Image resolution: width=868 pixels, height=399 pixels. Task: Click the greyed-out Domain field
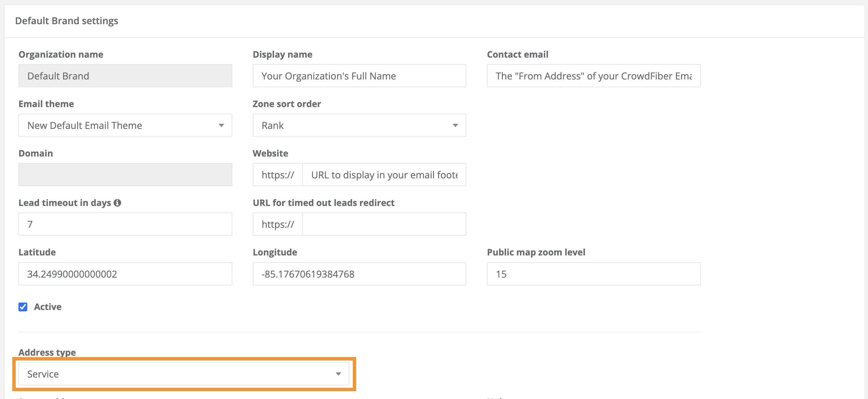[125, 175]
